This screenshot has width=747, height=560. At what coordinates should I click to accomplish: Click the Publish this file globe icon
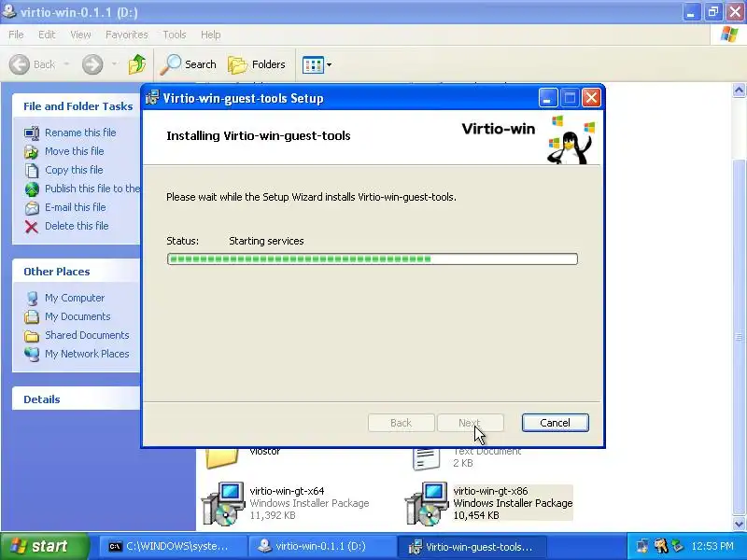pos(32,189)
